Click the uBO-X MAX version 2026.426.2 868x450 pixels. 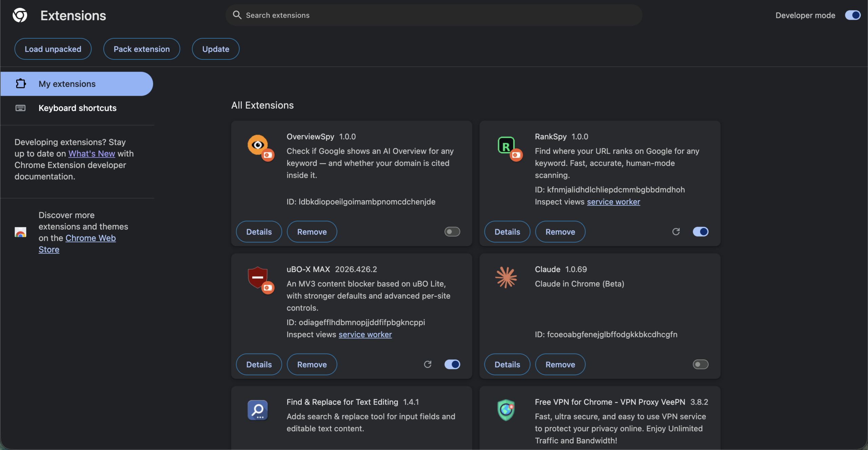[356, 269]
